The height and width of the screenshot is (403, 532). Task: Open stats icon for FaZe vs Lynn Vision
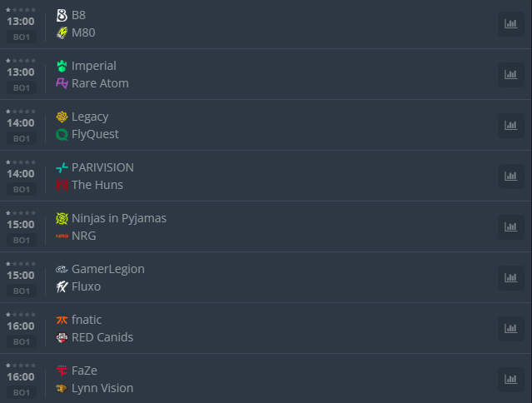point(510,379)
